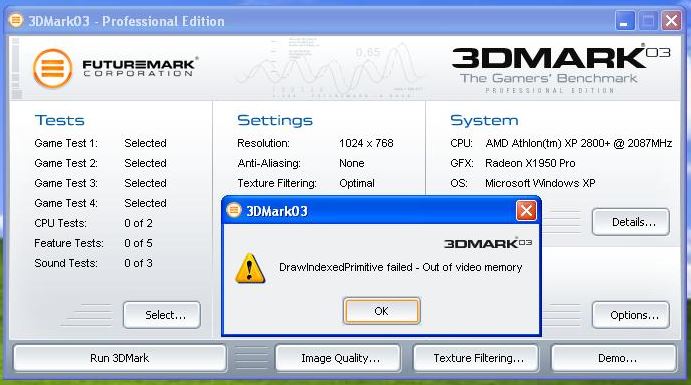The height and width of the screenshot is (385, 691).
Task: Click 'Game Test 1:' label
Action: [66, 143]
